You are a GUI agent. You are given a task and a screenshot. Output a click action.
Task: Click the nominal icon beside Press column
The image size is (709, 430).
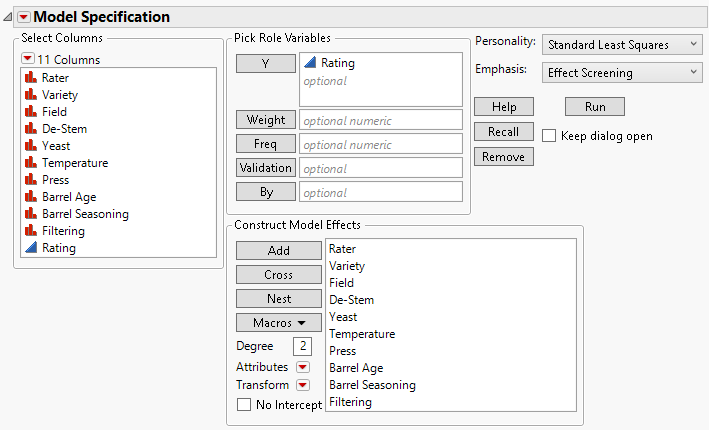32,180
